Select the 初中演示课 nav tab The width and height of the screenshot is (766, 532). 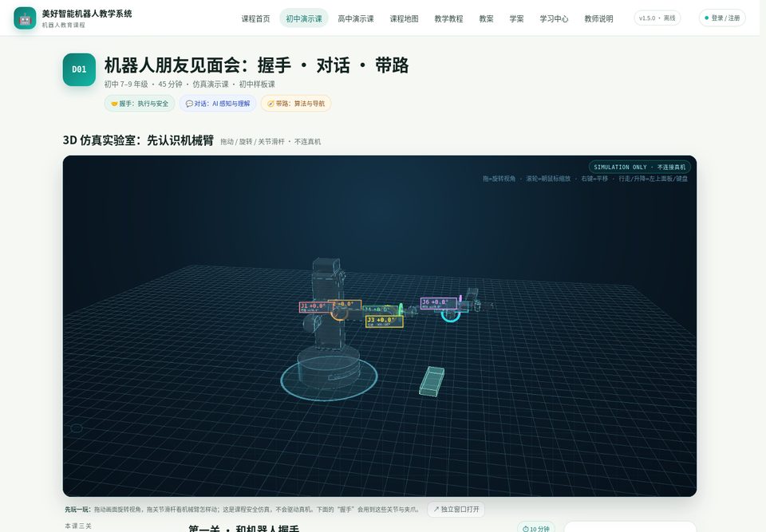point(304,18)
